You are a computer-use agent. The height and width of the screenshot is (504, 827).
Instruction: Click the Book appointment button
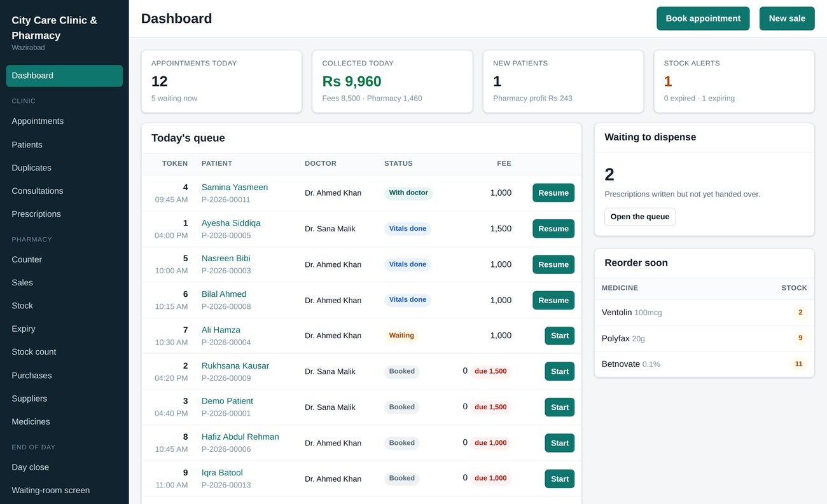tap(703, 18)
